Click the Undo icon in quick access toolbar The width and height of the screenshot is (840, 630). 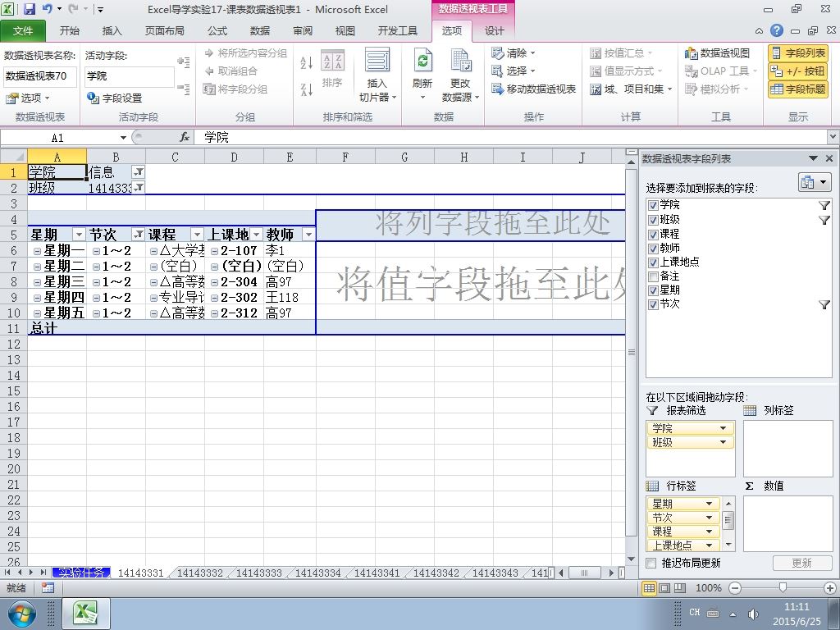[47, 9]
